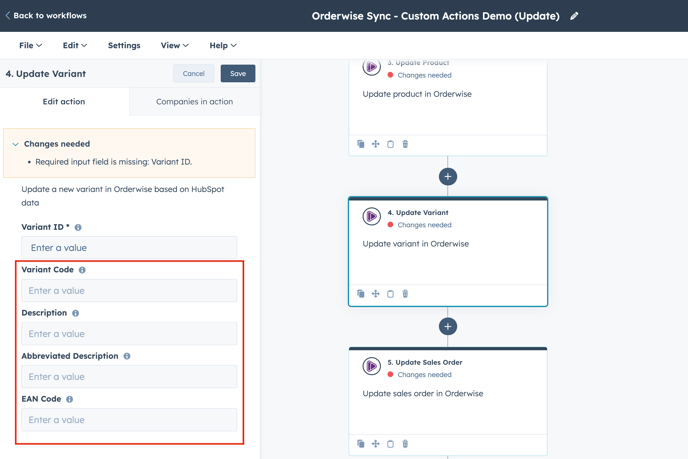Open the Edit menu
The image size is (688, 459).
coord(75,45)
